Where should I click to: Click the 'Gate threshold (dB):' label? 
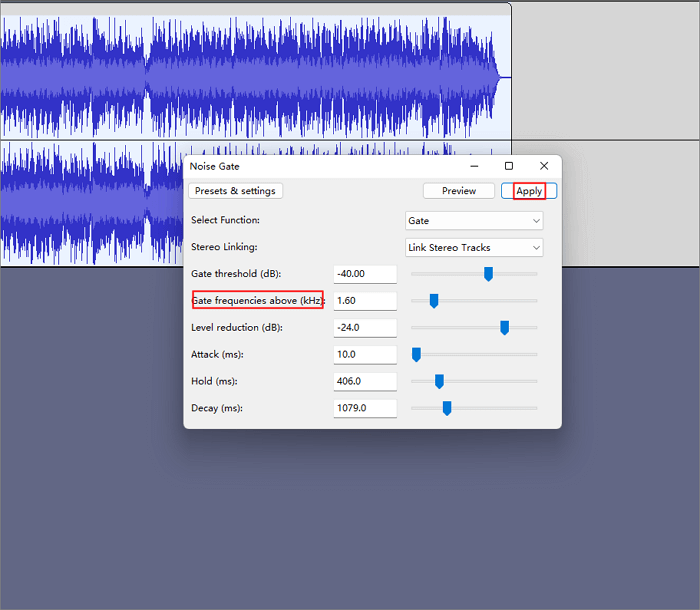click(236, 274)
